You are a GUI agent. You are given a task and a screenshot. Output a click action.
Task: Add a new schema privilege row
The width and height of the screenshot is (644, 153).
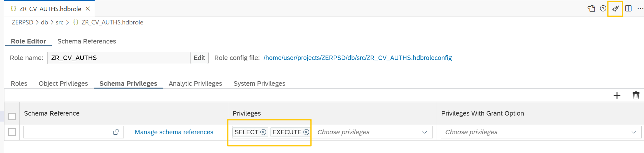point(617,95)
